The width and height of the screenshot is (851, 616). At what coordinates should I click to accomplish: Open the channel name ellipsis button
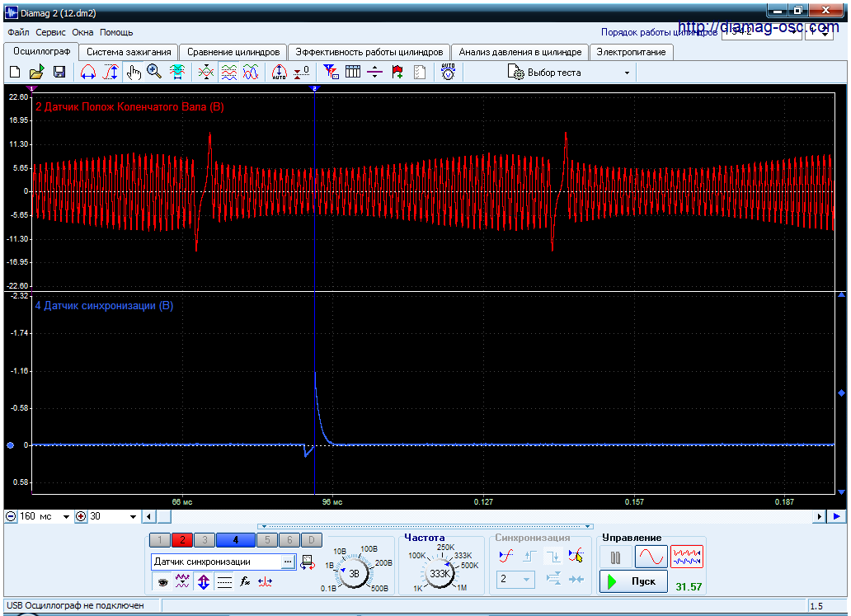click(x=288, y=562)
